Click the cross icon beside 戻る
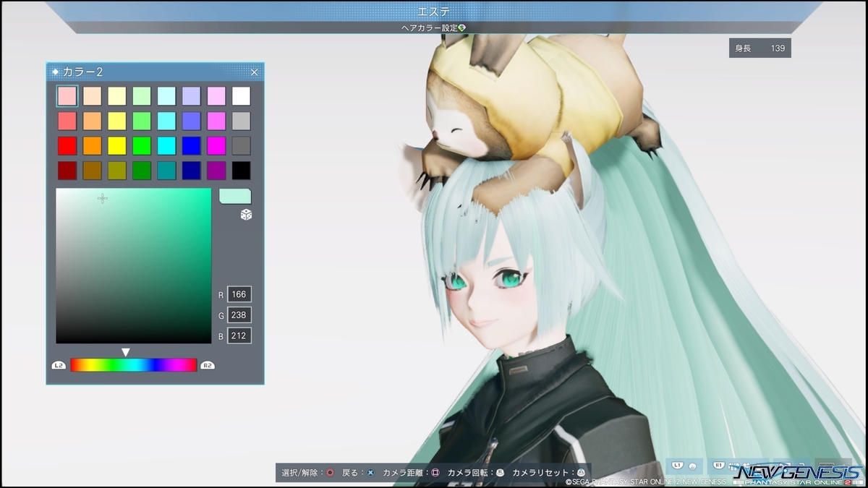The image size is (868, 488). (370, 473)
